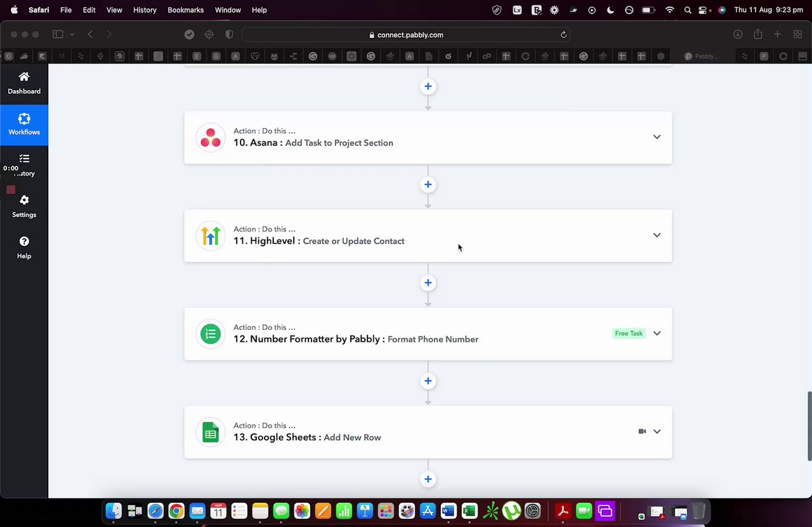Image resolution: width=812 pixels, height=527 pixels.
Task: Open Siri from the menu bar
Action: (721, 10)
